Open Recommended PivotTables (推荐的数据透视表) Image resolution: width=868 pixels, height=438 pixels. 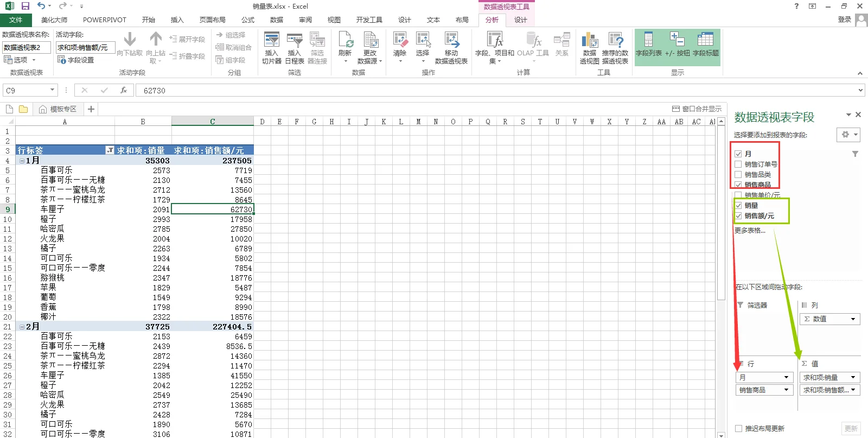[615, 48]
